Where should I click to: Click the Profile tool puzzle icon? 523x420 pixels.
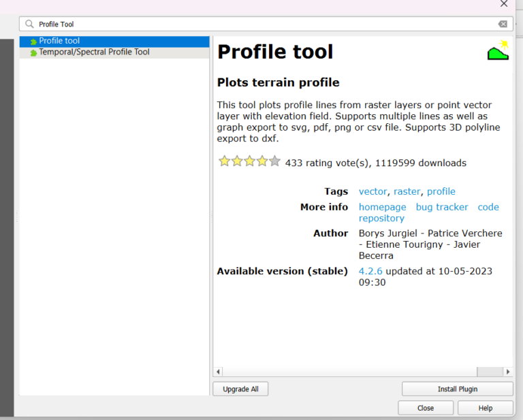[x=33, y=42]
